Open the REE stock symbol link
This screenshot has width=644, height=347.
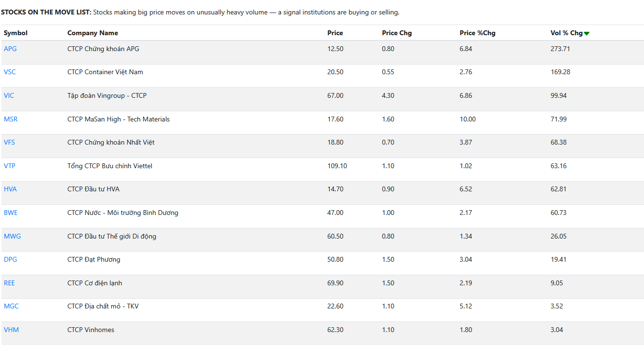9,283
